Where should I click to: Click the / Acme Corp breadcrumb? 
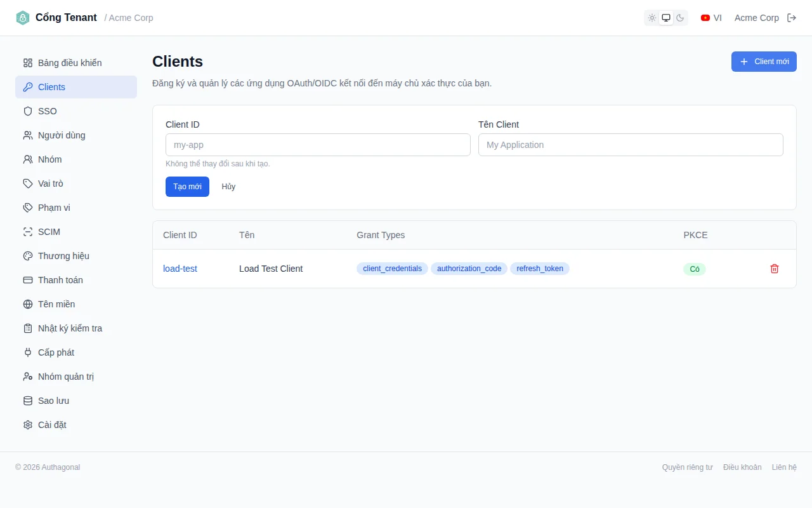click(x=129, y=18)
